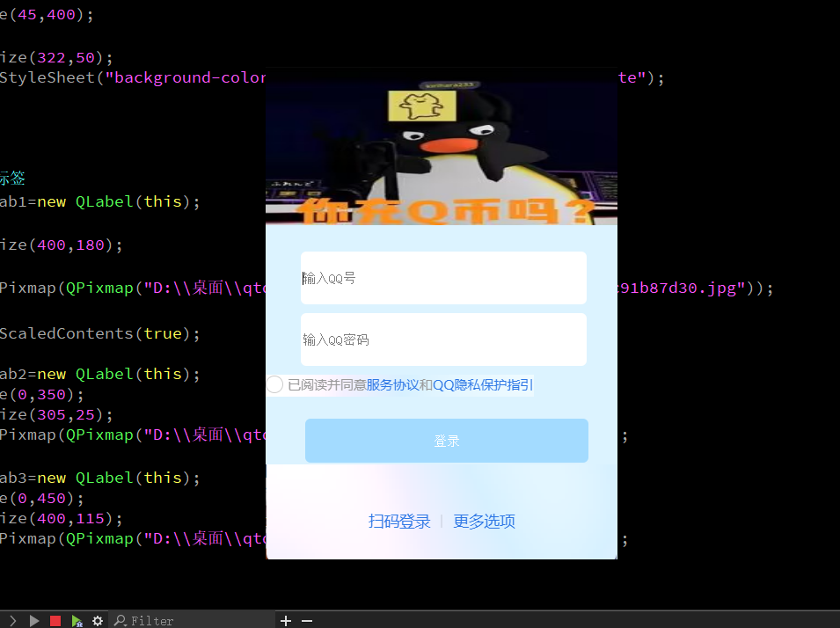Click the code text 'ab2=new QLabel(this);'
Viewport: 840px width, 628px height.
click(x=99, y=374)
